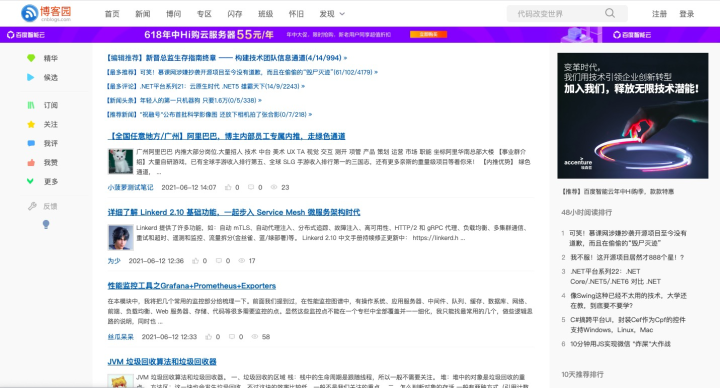Go to 首页 in the nav bar
The width and height of the screenshot is (720, 388).
(112, 14)
